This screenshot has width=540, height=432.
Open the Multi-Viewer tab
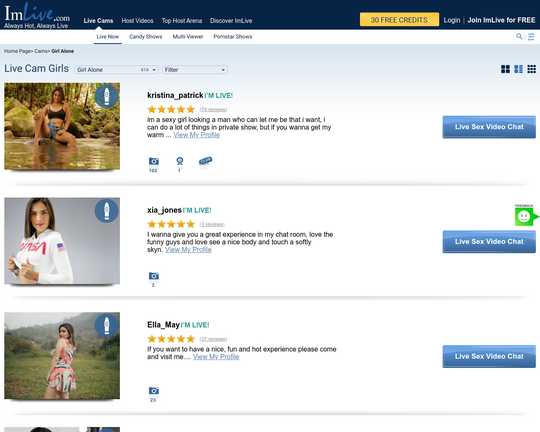(x=188, y=37)
